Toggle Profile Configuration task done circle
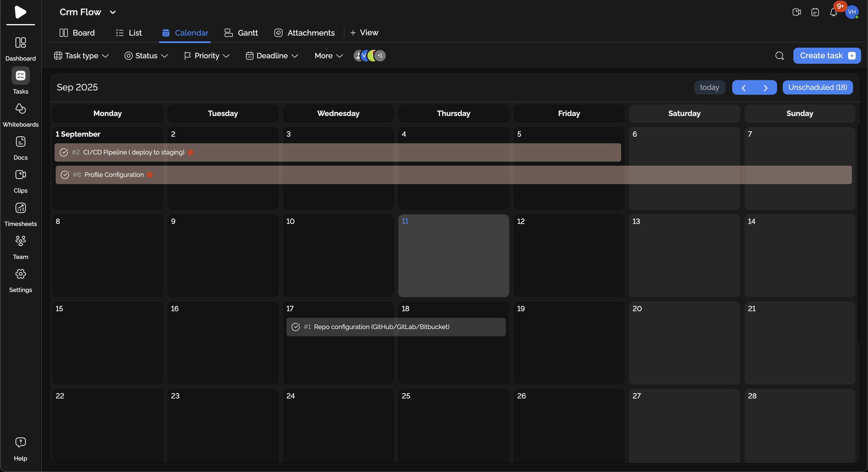 [x=65, y=175]
